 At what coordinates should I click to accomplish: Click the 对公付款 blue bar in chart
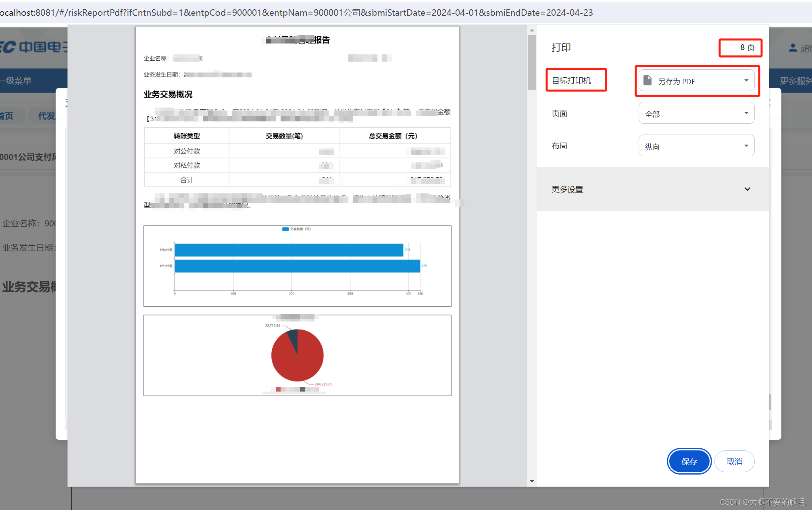point(298,266)
